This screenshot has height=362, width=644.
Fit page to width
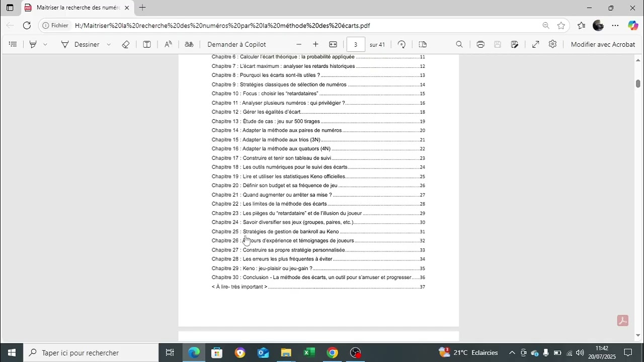coord(333,44)
